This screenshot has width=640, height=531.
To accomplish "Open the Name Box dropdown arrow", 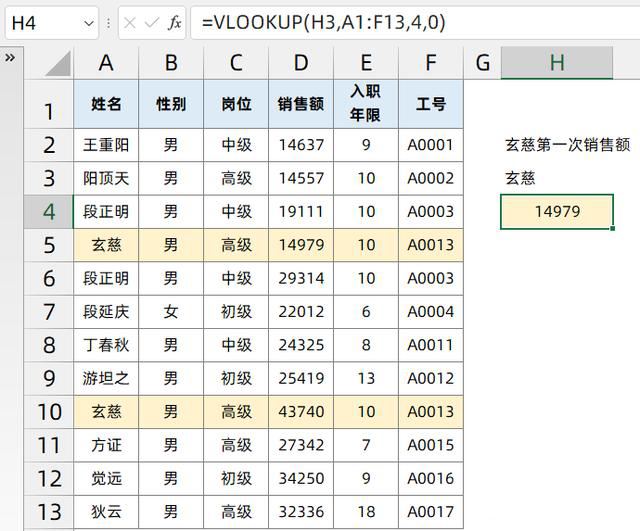I will point(87,22).
